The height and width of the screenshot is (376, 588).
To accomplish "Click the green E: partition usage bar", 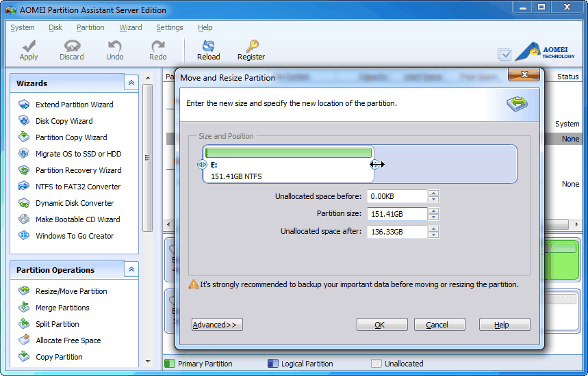I will click(288, 152).
